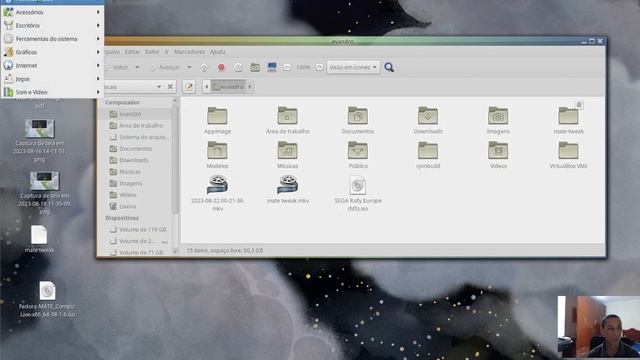Screen dimensions: 640x360
Task: Select the Documentos folder icon
Action: [x=358, y=116]
